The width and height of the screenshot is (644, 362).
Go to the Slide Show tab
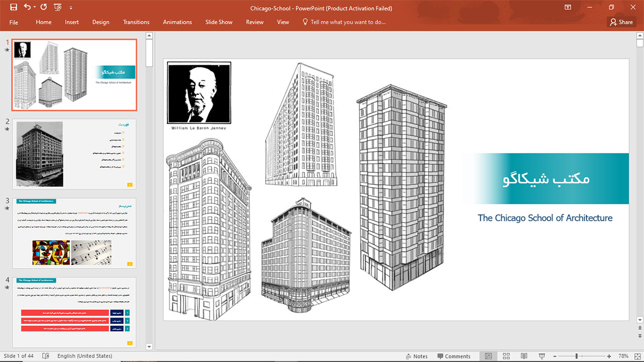[x=219, y=22]
